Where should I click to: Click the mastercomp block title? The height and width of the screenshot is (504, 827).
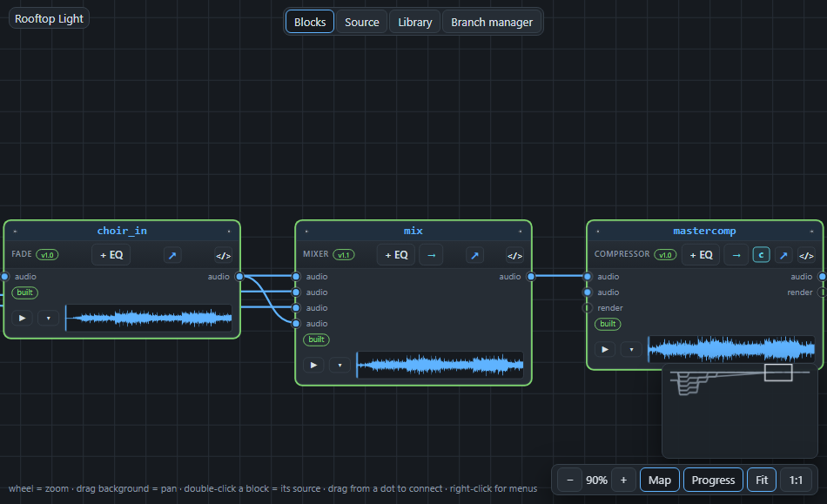(x=704, y=231)
